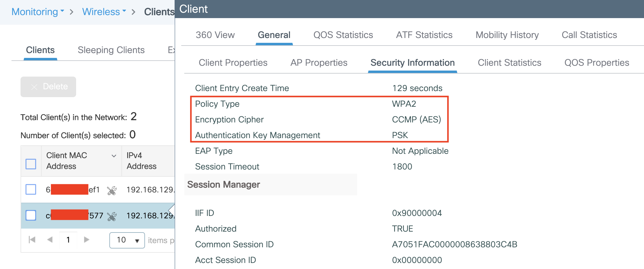This screenshot has width=644, height=269.
Task: Select checkbox for client ending 577
Action: pyautogui.click(x=31, y=216)
